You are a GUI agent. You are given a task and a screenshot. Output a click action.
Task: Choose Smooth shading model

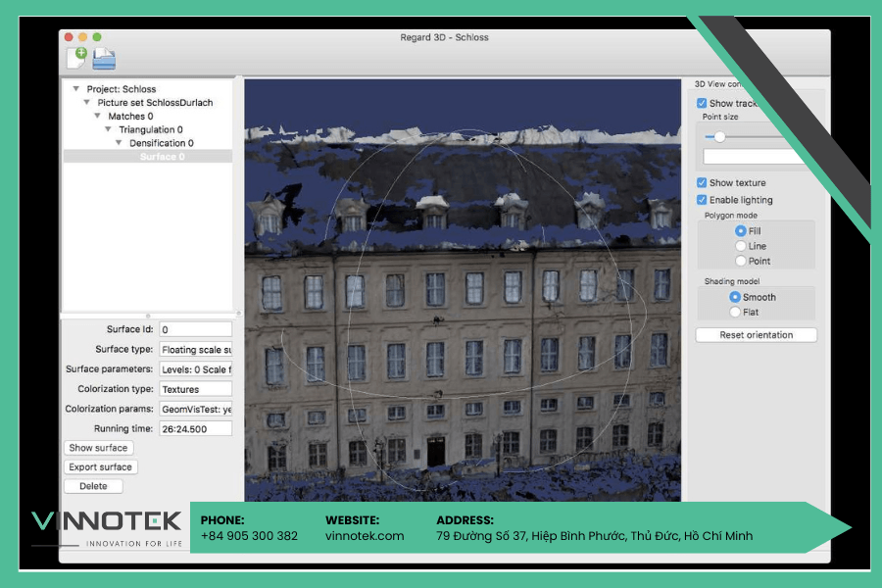[735, 297]
